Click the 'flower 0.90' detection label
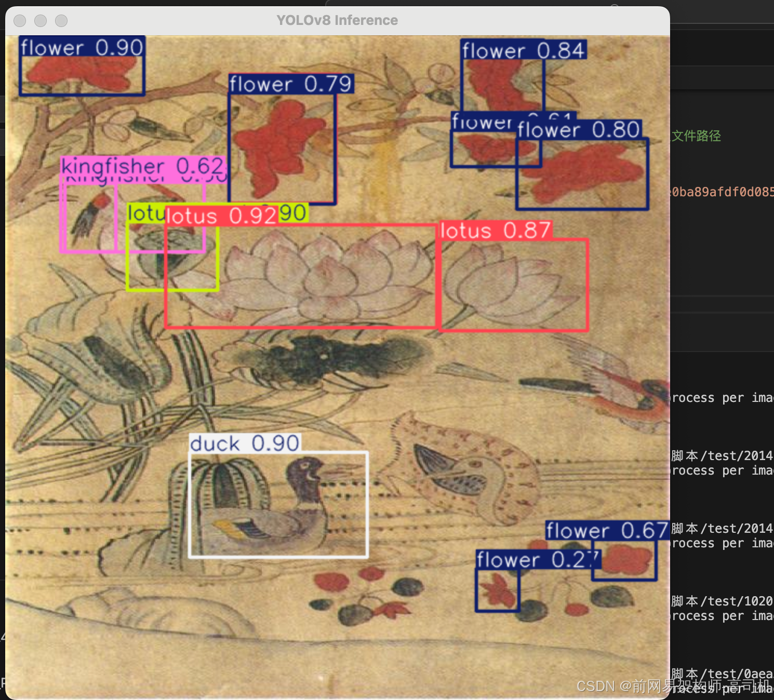 [x=82, y=47]
